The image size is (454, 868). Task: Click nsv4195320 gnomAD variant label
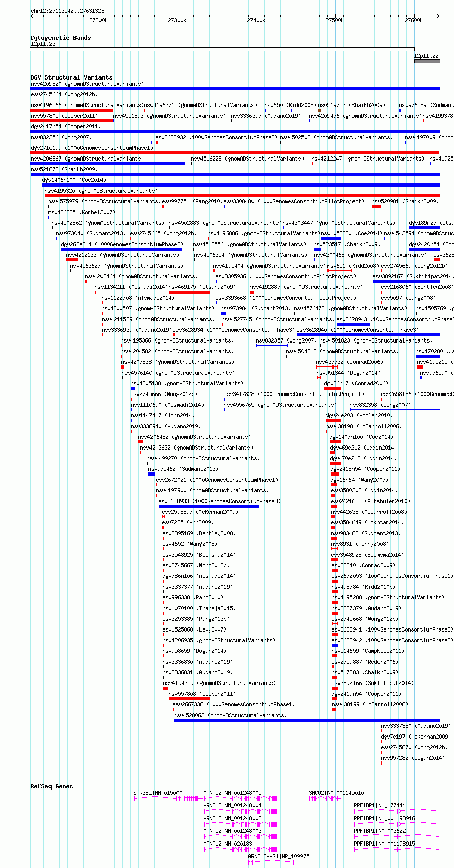tap(102, 191)
